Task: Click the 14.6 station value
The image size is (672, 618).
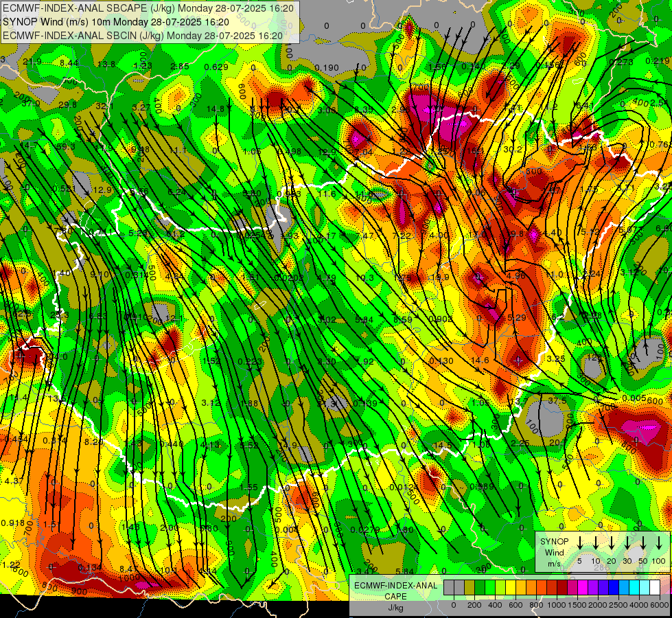Action: pos(480,360)
